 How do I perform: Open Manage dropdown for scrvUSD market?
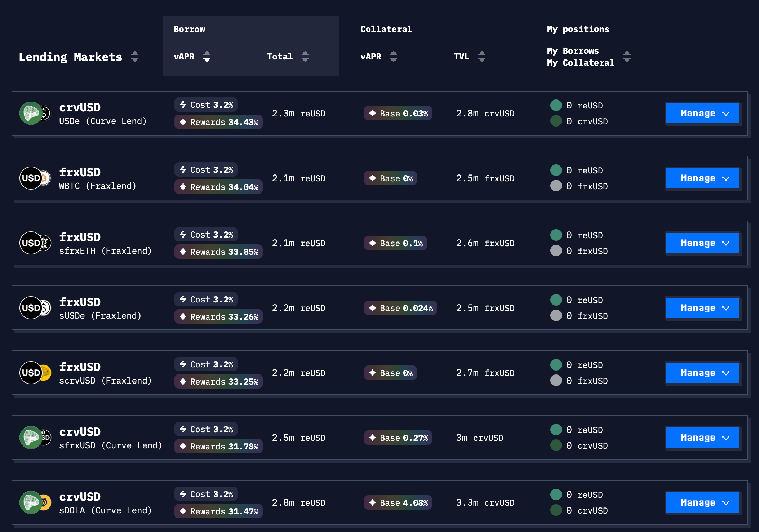[x=702, y=373]
